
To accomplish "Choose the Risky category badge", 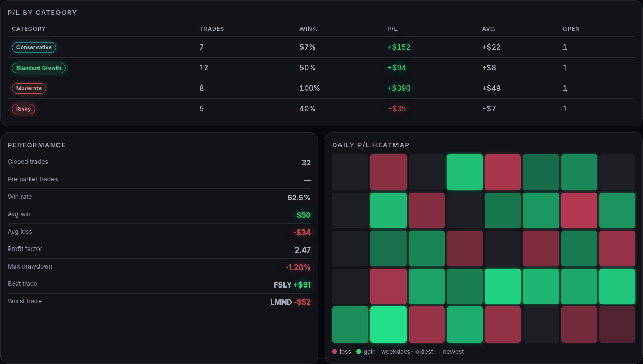I will (24, 109).
